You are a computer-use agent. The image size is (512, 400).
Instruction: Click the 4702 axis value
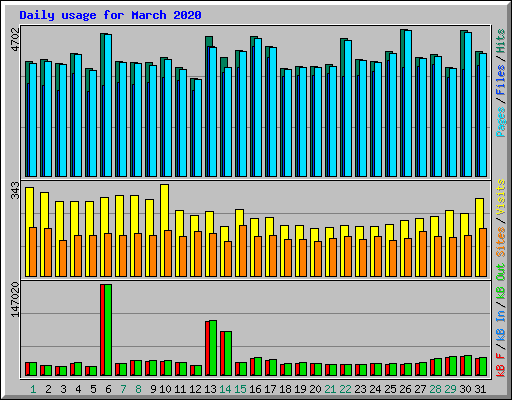[x=15, y=40]
